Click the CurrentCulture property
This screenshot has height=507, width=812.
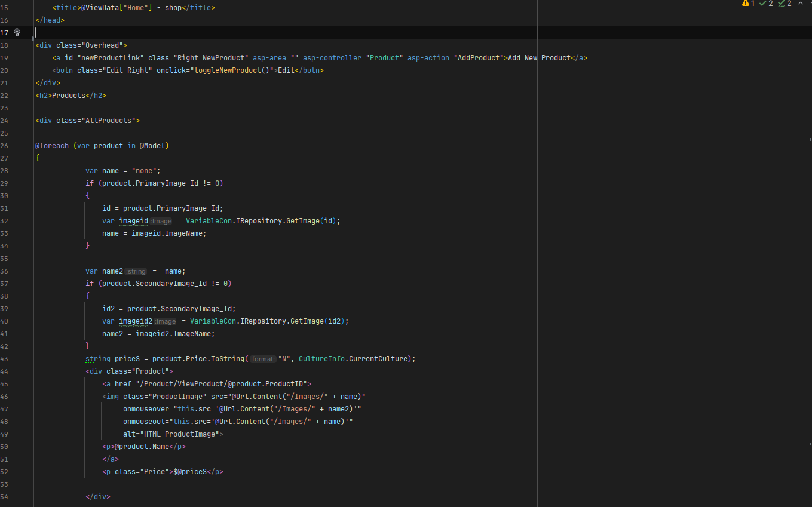[x=378, y=359]
